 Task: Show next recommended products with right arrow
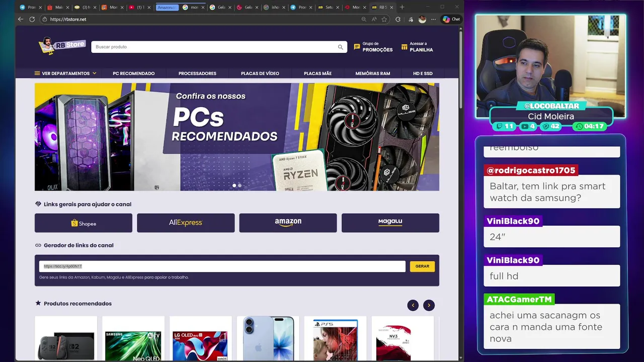click(x=429, y=305)
